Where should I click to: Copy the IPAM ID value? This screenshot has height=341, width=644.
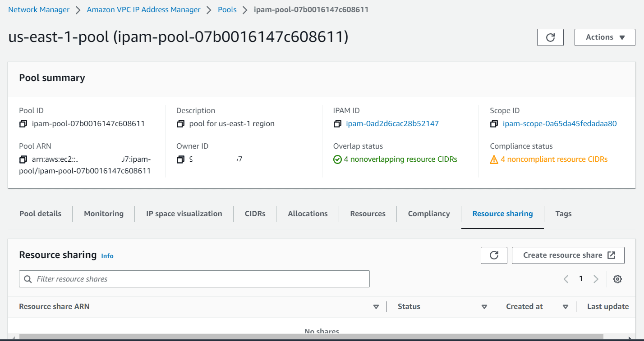337,123
